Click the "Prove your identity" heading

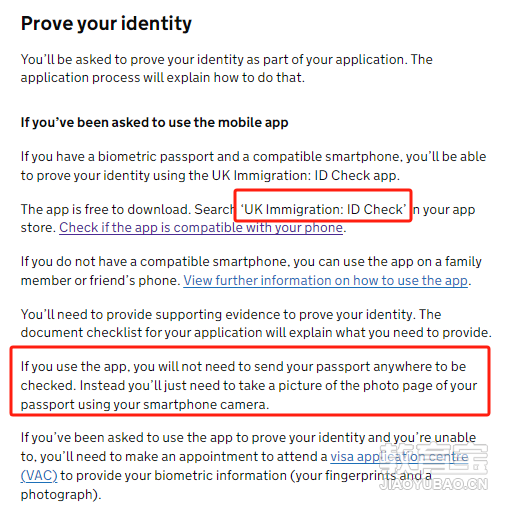click(x=106, y=24)
